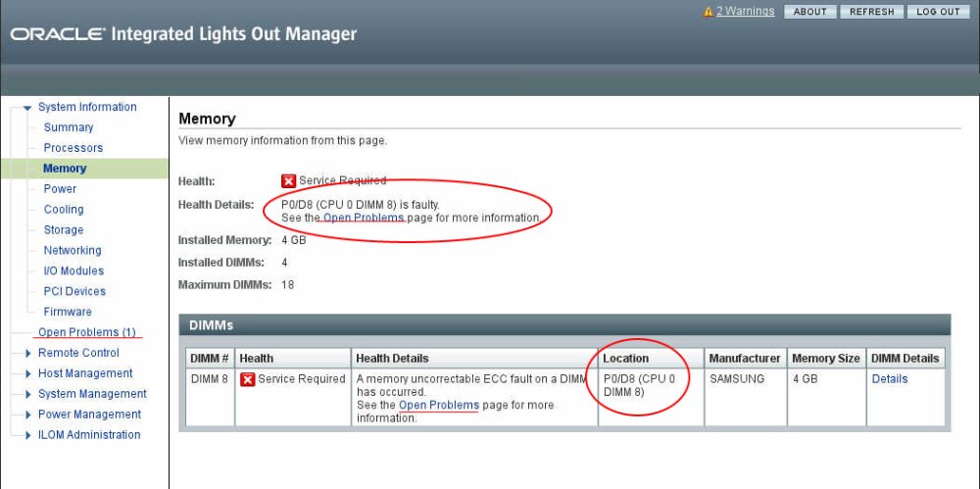
Task: Click the DIMM # column header
Action: (210, 359)
